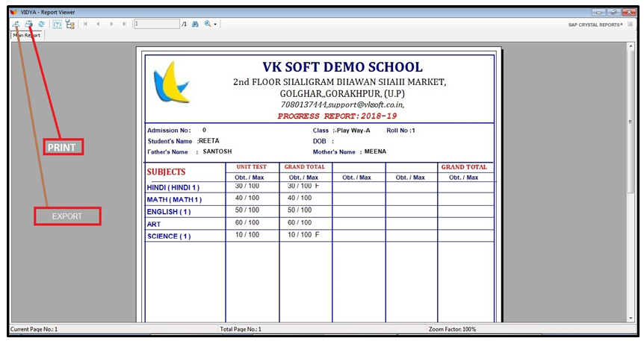Click Hindi grand total 30 / 100 F
Viewport: 644px width, 341px height.
click(303, 186)
